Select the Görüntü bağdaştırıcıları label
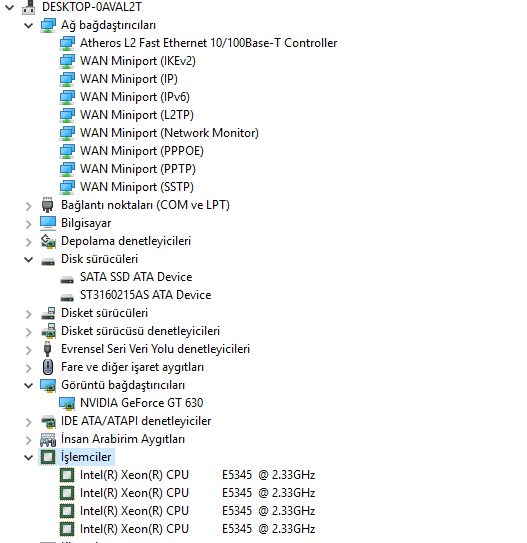This screenshot has width=527, height=543. [x=123, y=385]
